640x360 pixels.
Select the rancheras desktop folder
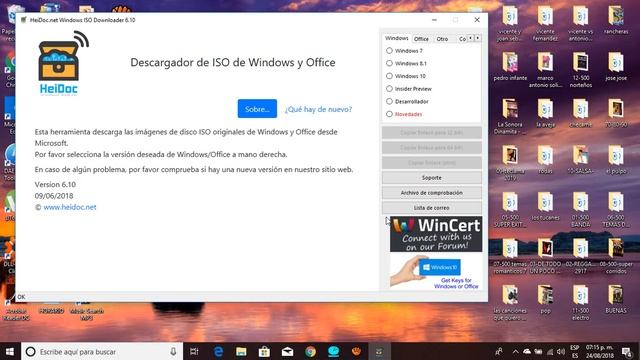click(616, 20)
